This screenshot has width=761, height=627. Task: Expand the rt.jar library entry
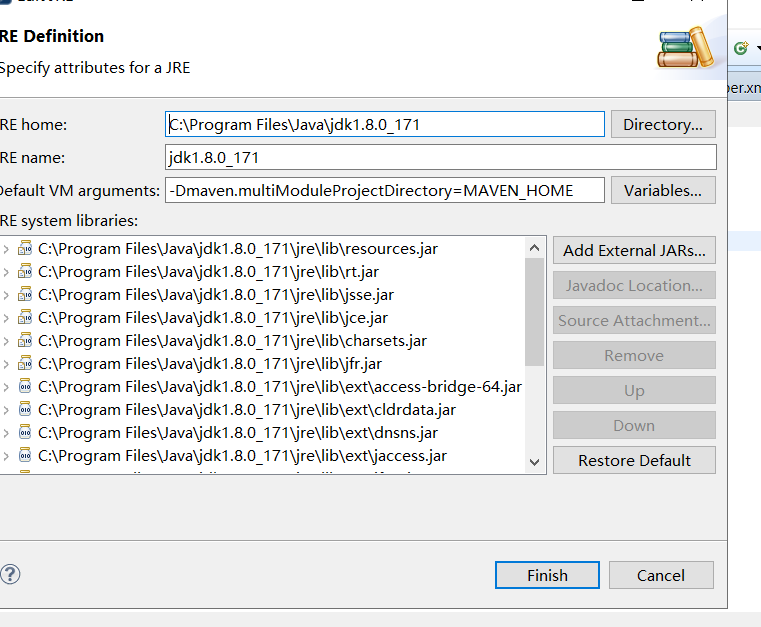point(6,272)
